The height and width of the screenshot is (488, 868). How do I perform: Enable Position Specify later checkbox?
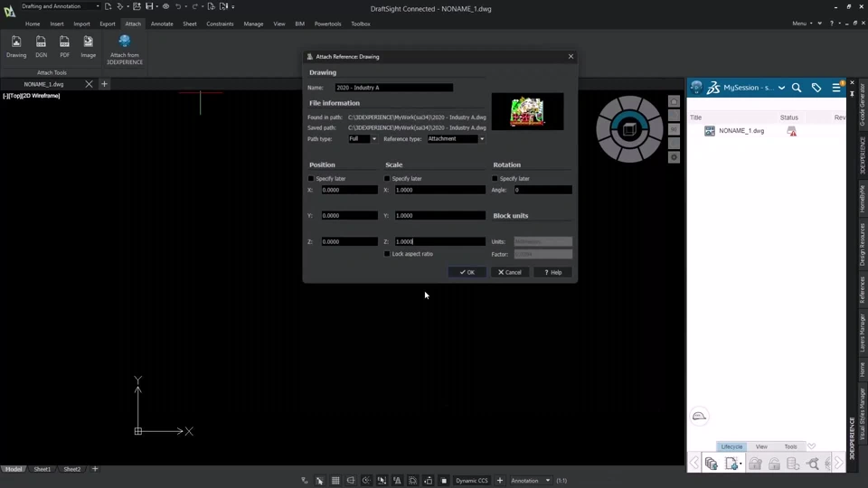pyautogui.click(x=310, y=178)
